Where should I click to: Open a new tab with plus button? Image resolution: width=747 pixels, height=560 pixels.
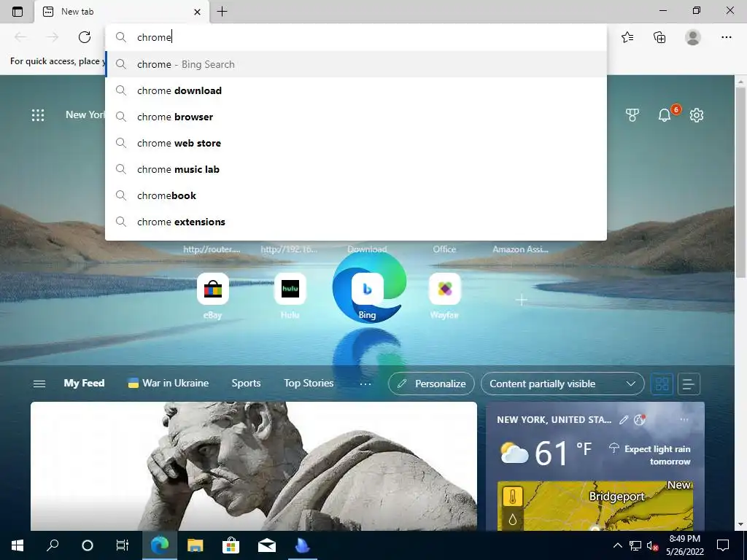pos(222,12)
